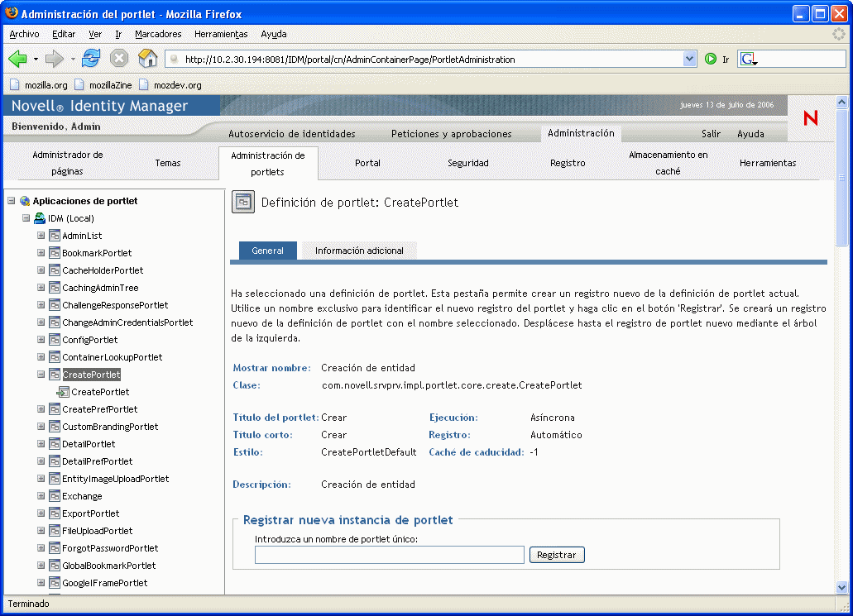
Task: Go to Peticiones y aprobaciones tab
Action: (451, 134)
